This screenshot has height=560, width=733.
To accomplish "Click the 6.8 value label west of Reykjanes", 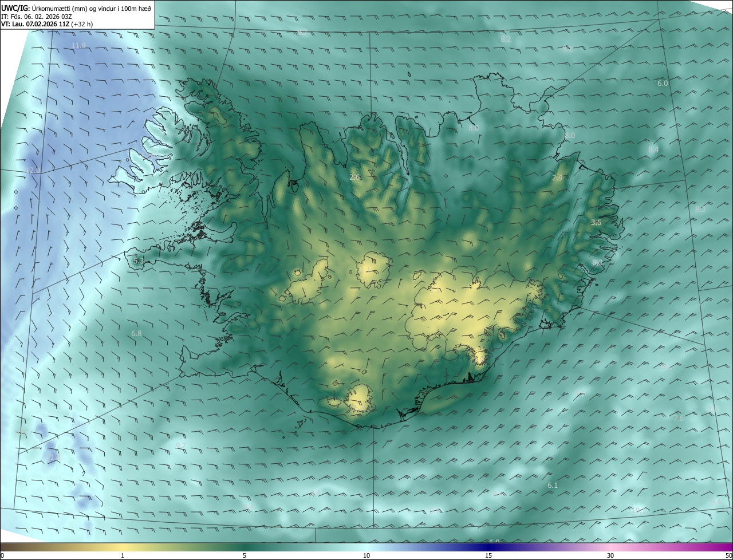I will point(136,333).
